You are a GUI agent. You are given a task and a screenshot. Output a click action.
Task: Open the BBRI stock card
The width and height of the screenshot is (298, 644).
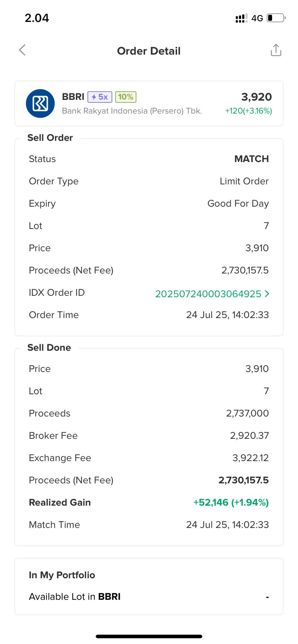[x=149, y=103]
